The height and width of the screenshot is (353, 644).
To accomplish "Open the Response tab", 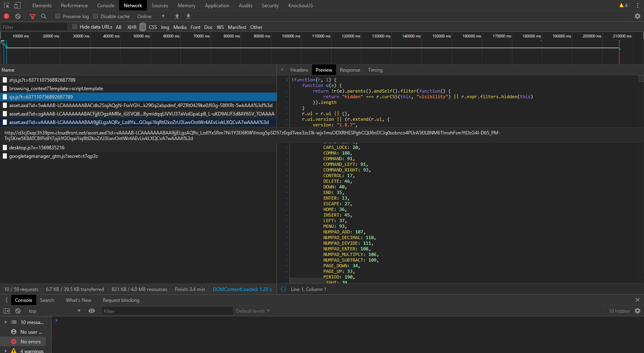I will tap(350, 70).
